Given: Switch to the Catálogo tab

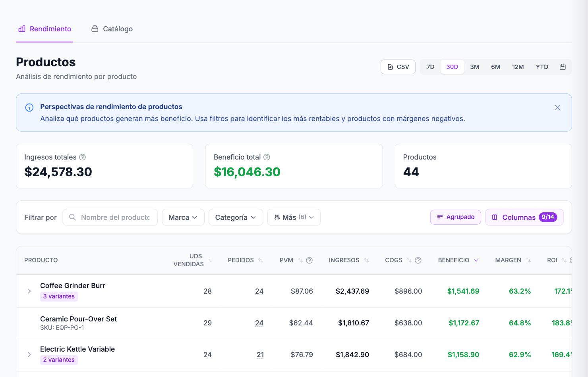Looking at the screenshot, I should (112, 29).
